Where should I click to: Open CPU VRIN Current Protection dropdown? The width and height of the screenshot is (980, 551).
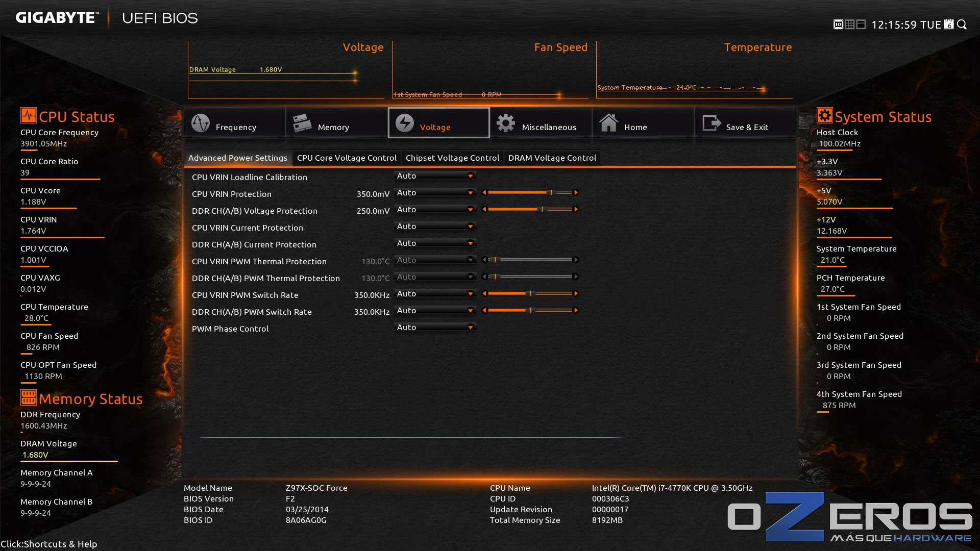[435, 227]
